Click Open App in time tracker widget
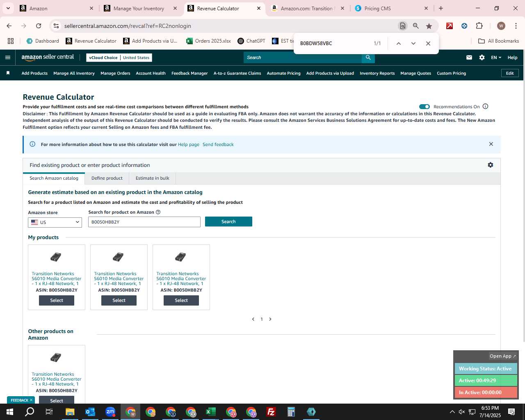Screen dimensions: 525x420 (503, 356)
